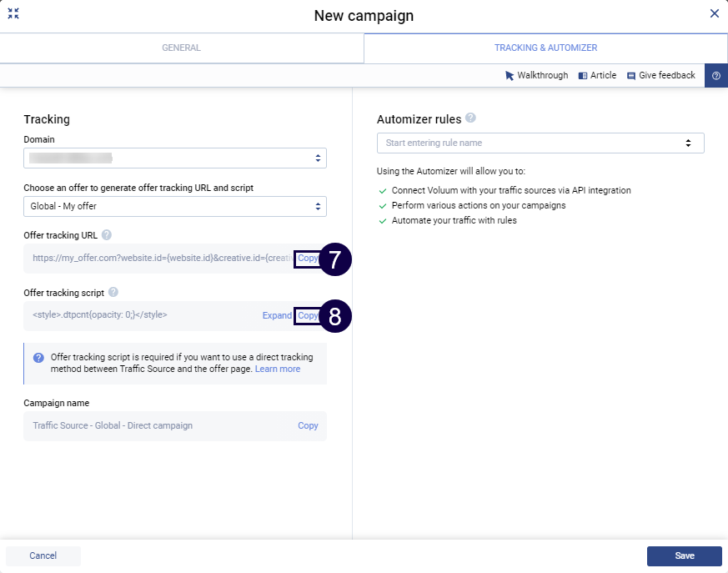
Task: Click the Save button
Action: pyautogui.click(x=684, y=556)
